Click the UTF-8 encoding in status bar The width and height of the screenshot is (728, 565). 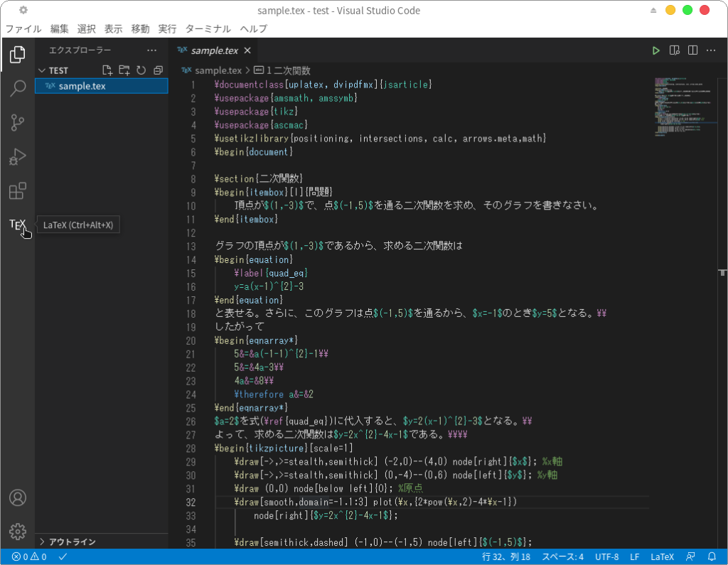(x=606, y=556)
